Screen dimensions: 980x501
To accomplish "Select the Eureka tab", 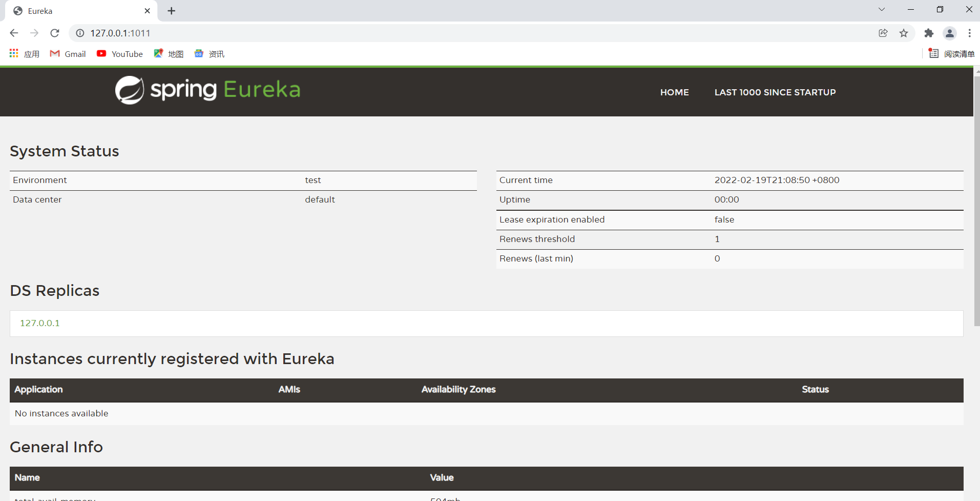I will pyautogui.click(x=81, y=11).
